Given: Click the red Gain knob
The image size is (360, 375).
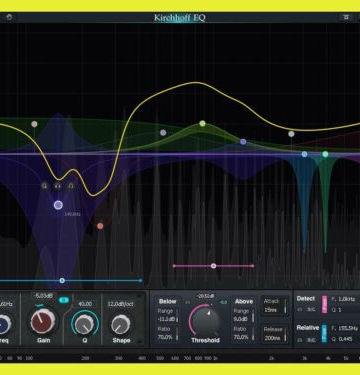Looking at the screenshot, I should [x=43, y=322].
